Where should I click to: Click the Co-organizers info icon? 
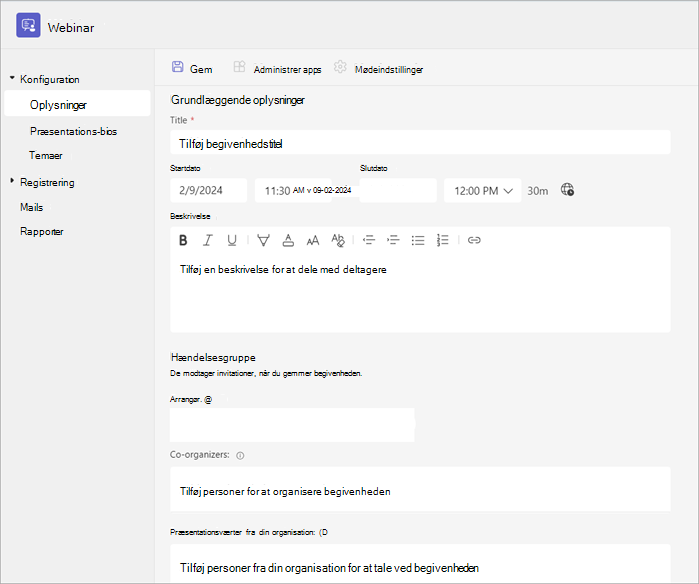240,456
